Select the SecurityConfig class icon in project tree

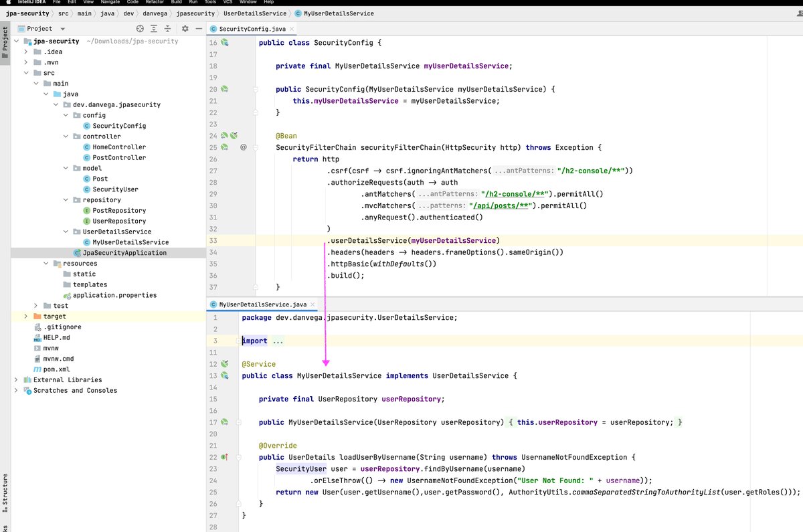coord(86,126)
